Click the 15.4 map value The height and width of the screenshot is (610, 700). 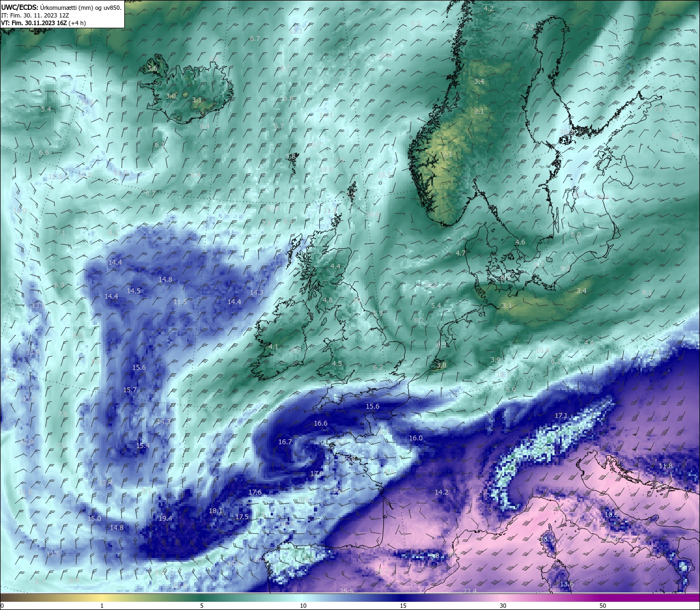click(142, 445)
